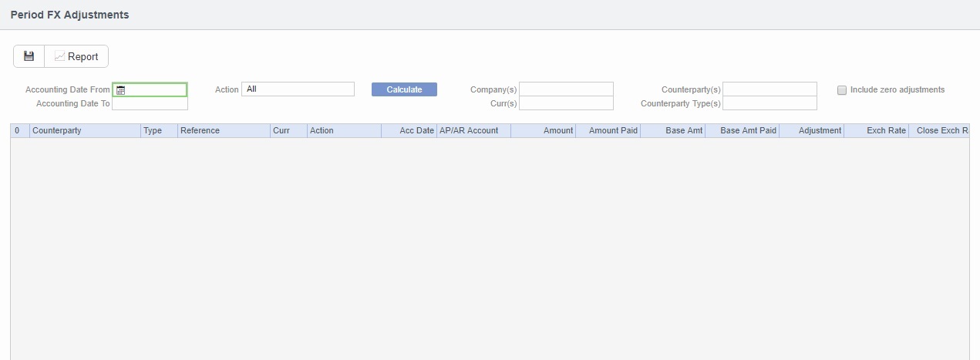
Task: Select the Curr(s) filter field
Action: point(566,103)
